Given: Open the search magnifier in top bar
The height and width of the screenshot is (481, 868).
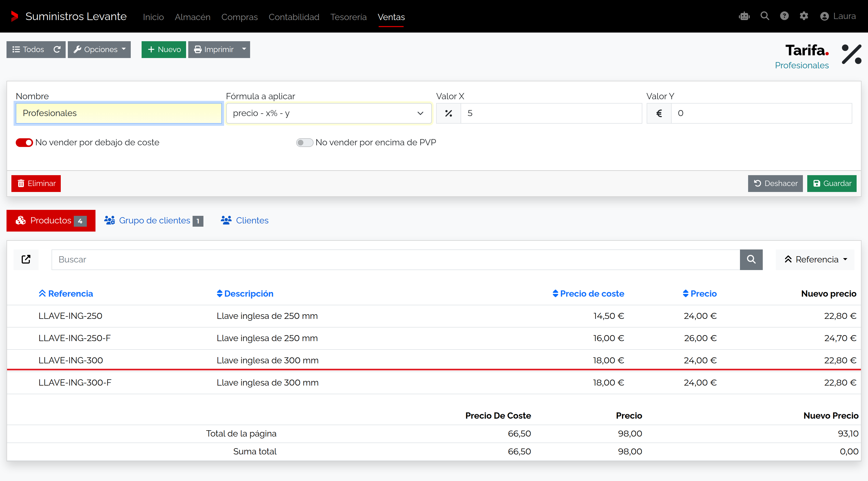Looking at the screenshot, I should 765,16.
